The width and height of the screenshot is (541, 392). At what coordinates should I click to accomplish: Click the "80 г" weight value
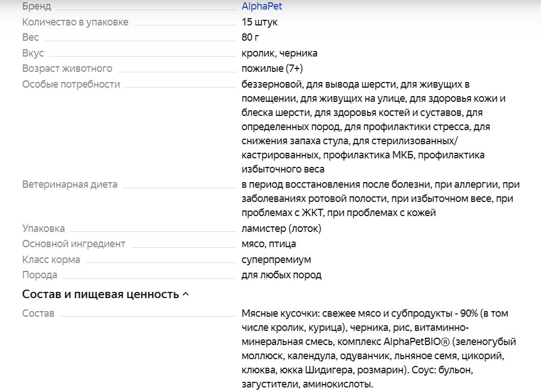[x=251, y=37]
